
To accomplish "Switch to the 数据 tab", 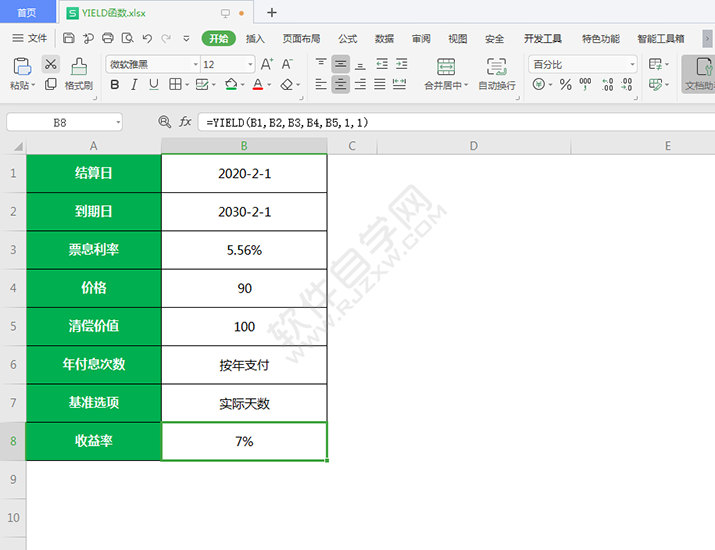I will click(x=384, y=39).
